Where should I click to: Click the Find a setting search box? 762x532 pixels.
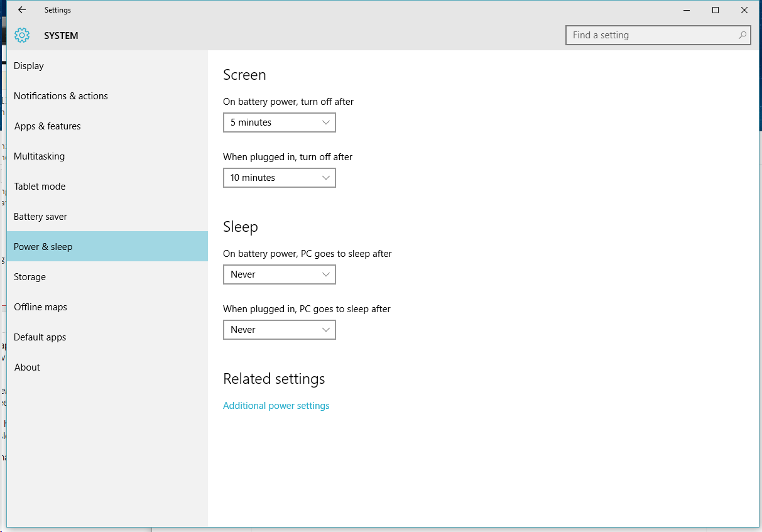[x=653, y=35]
